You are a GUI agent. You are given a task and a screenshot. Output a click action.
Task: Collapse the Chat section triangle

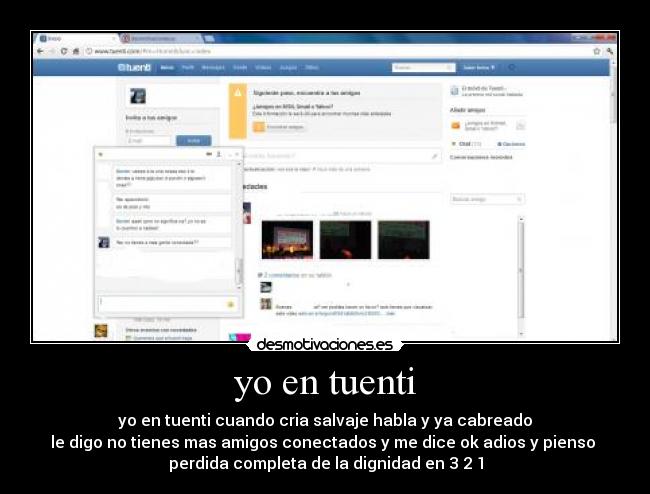pos(454,144)
